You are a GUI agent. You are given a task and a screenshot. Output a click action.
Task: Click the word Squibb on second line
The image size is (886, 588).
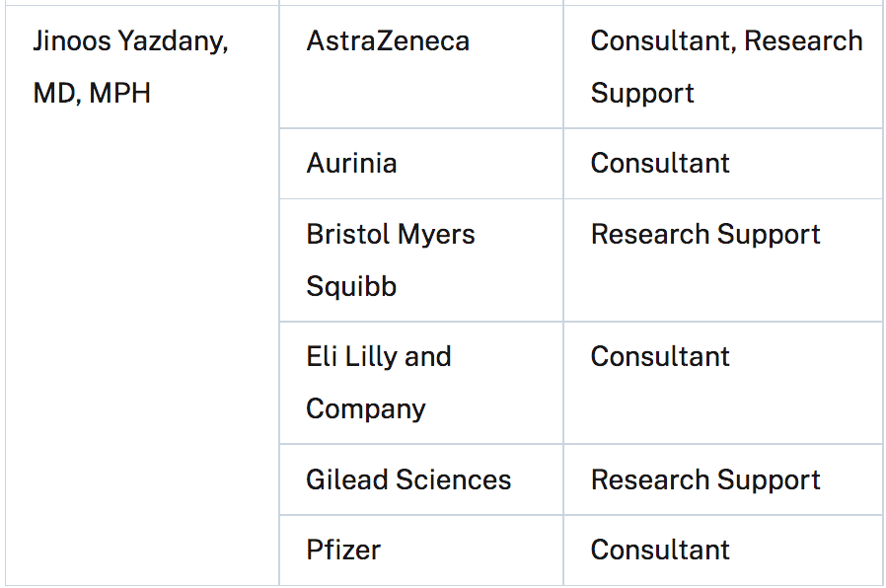tap(351, 286)
